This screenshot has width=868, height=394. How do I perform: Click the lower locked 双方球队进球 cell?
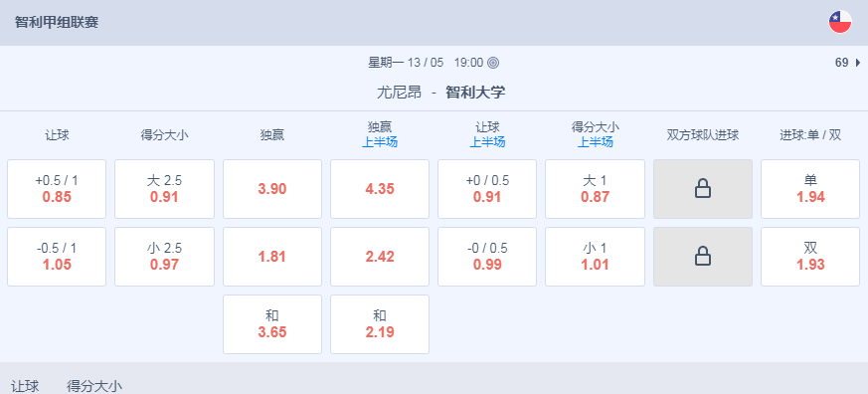coord(703,257)
